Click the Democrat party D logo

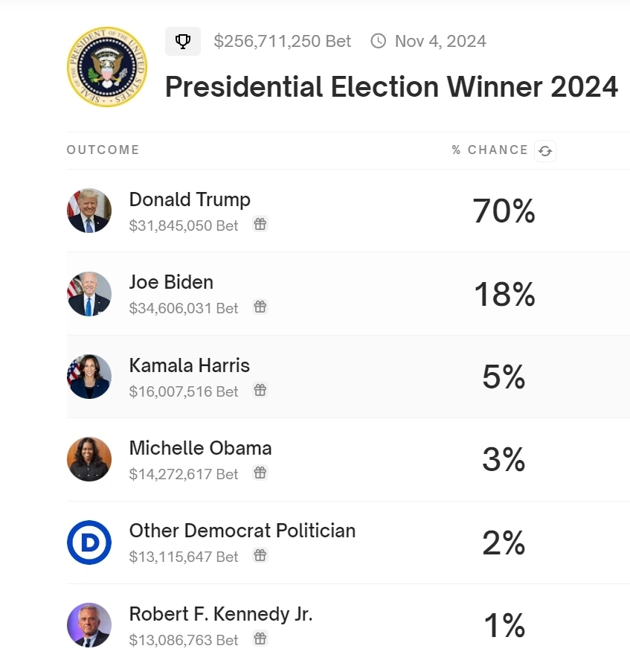pos(89,543)
